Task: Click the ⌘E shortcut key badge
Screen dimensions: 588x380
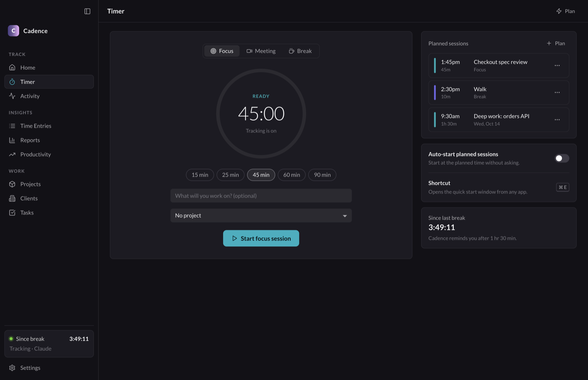Action: pos(563,187)
